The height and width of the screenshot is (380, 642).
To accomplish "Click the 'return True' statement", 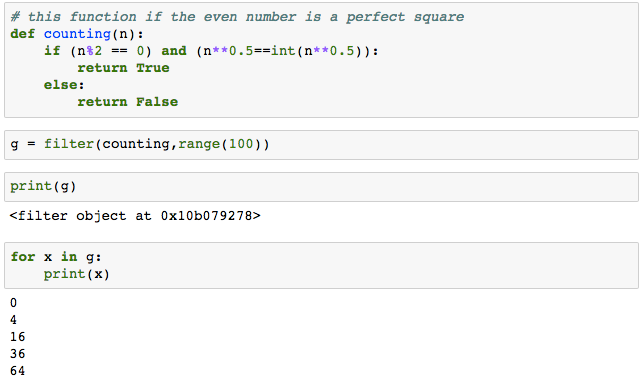I will (123, 68).
